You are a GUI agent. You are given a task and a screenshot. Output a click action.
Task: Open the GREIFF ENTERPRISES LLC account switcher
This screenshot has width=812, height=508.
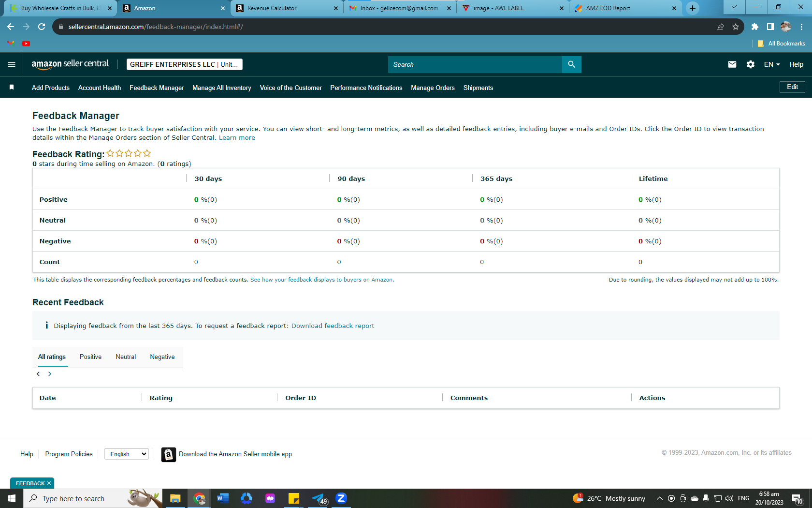pyautogui.click(x=185, y=64)
